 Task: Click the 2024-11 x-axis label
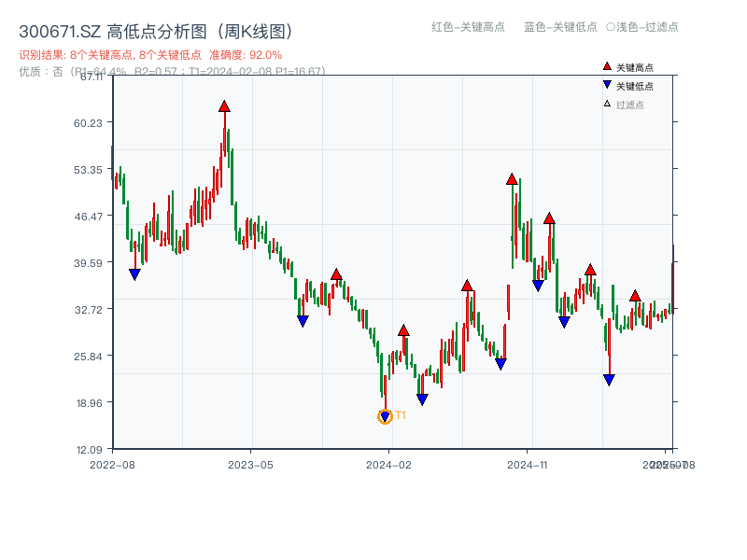[x=528, y=465]
